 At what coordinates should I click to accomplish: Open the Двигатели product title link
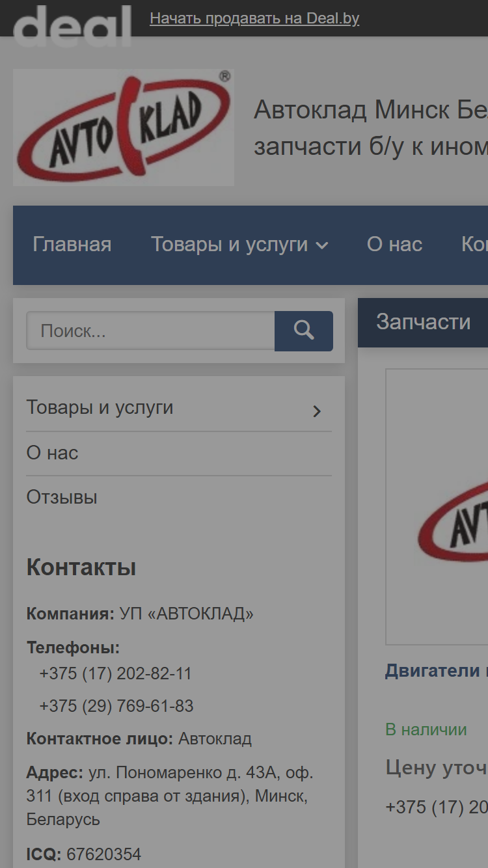point(437,671)
